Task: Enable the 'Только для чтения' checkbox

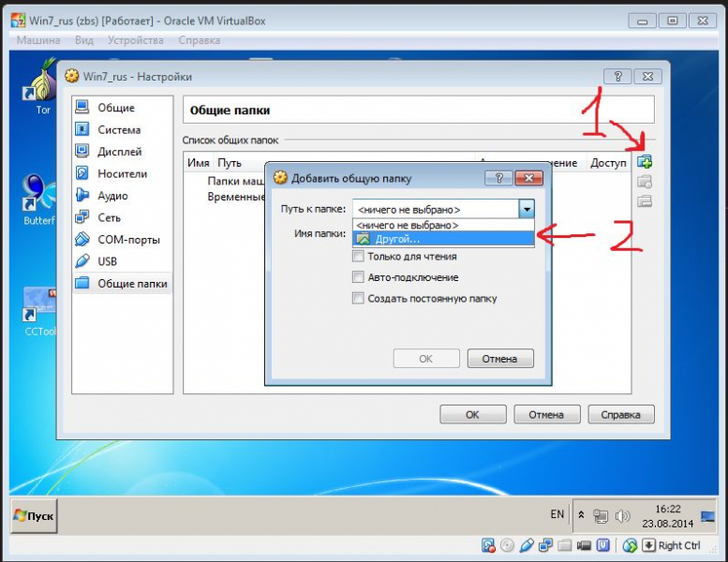Action: 358,256
